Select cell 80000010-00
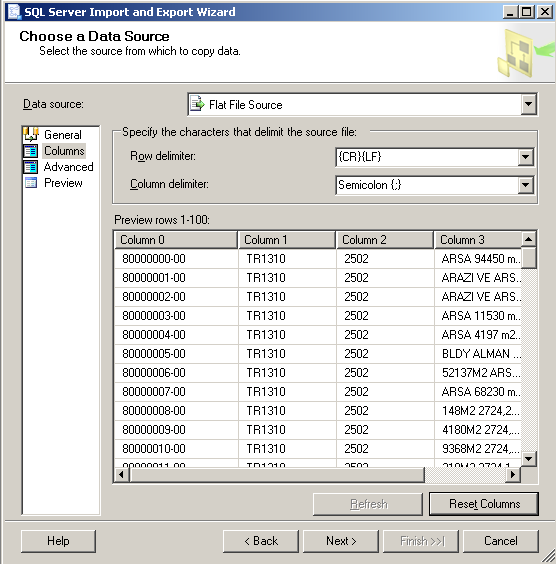Viewport: 556px width, 564px height. pos(176,449)
